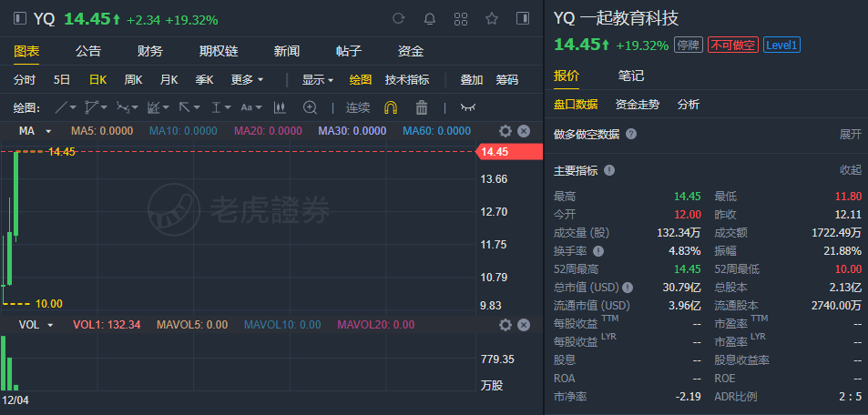Select the Fibonacci/Gann fan drawing tool
Image resolution: width=868 pixels, height=415 pixels.
(154, 107)
